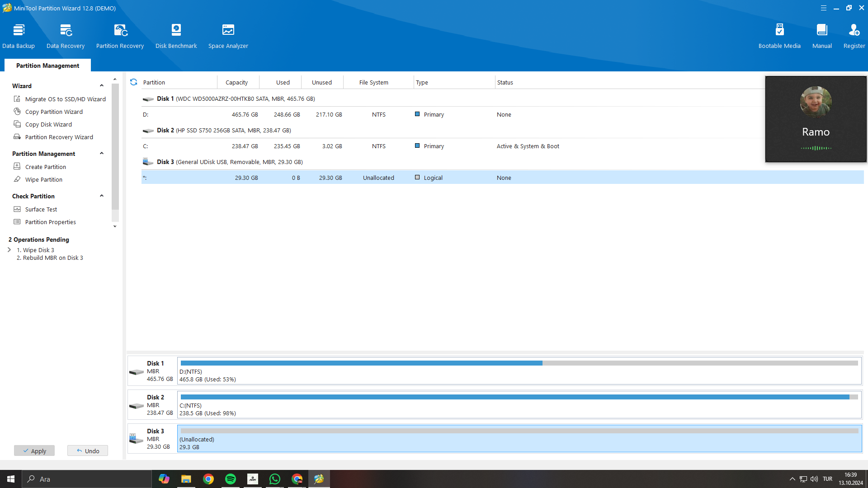Open the Migrate OS to SSD/HD Wizard

(x=65, y=99)
